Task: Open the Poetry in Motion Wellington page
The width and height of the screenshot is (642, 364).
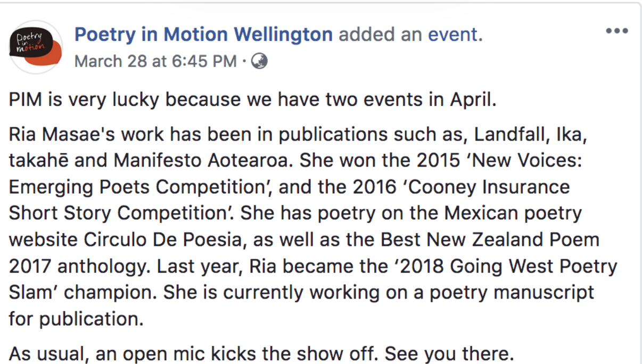Action: pyautogui.click(x=203, y=34)
